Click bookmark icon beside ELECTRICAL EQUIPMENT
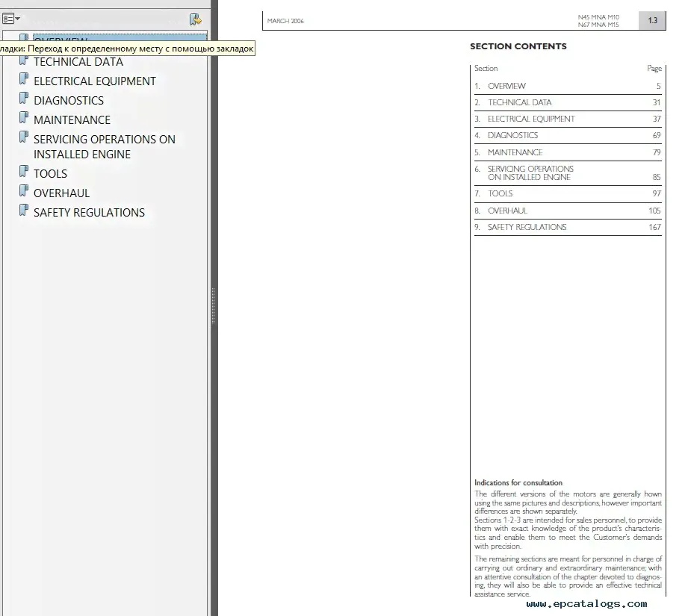 point(24,80)
